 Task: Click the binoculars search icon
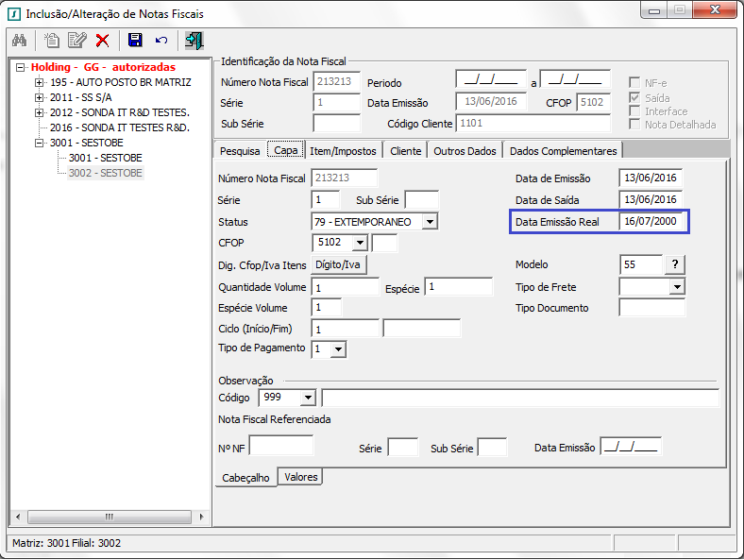[19, 40]
